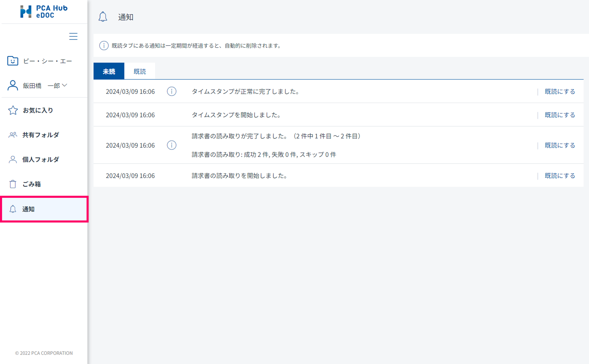Open 個人フォルダ in sidebar

point(40,159)
